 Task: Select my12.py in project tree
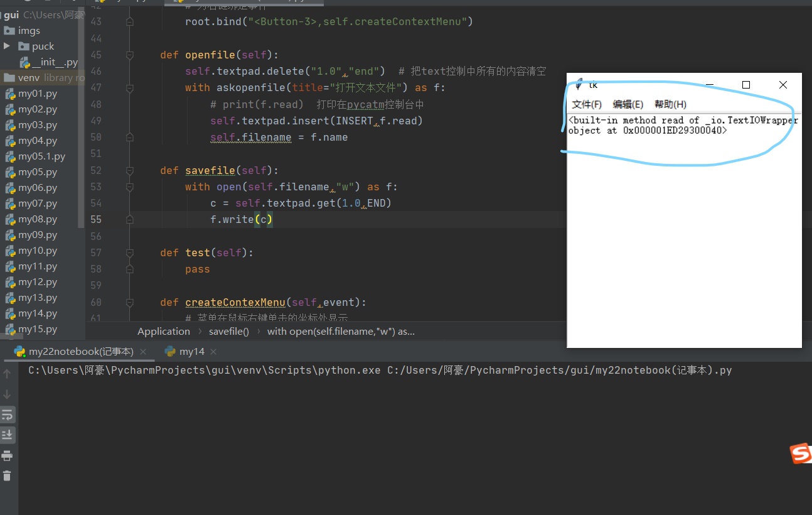pos(38,282)
